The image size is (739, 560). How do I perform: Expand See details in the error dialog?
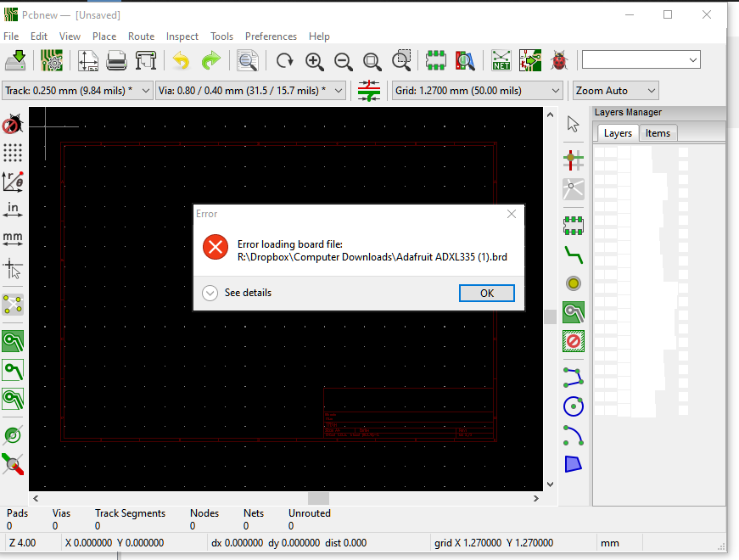click(210, 292)
